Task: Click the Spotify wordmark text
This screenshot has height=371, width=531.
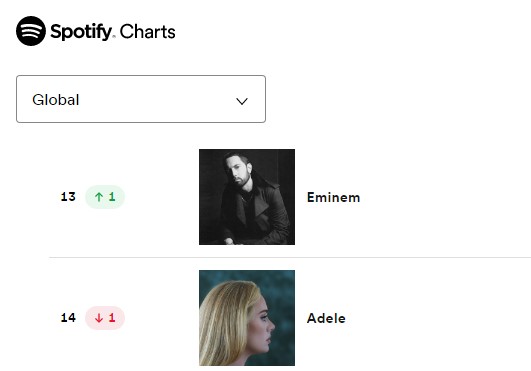Action: (81, 32)
